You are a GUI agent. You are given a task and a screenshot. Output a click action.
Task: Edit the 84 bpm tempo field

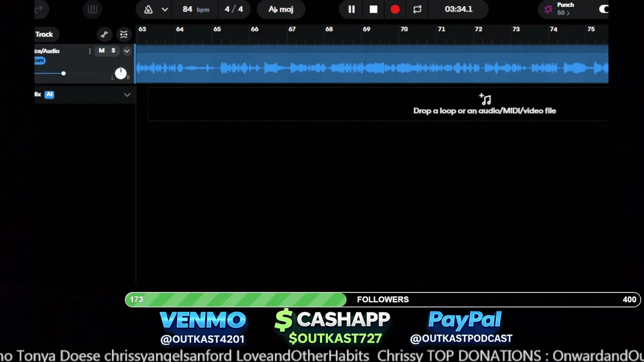tap(196, 9)
